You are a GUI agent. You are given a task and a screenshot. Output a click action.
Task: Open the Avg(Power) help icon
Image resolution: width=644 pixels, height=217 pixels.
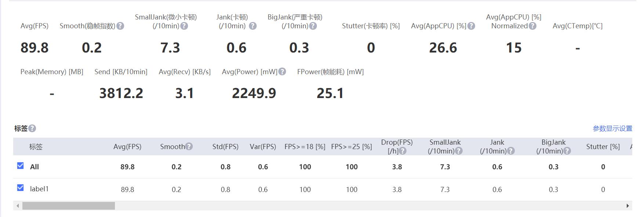(282, 72)
